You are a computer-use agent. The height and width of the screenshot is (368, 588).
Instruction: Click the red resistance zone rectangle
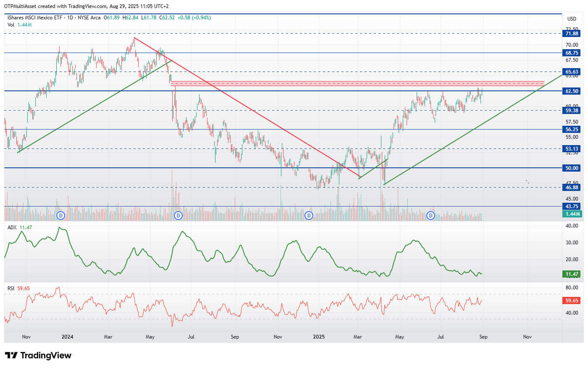pyautogui.click(x=357, y=84)
